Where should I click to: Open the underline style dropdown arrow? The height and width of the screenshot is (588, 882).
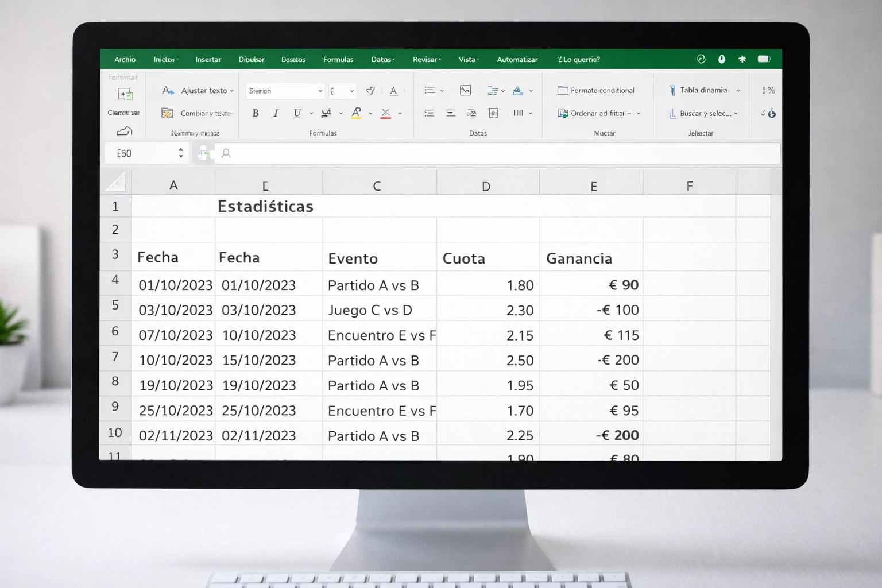pyautogui.click(x=311, y=114)
